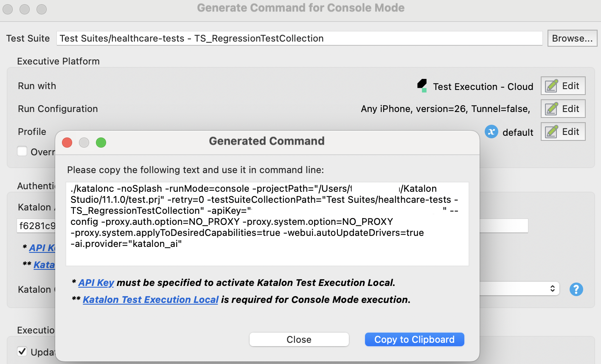
Task: Close the Generated Command dialog
Action: click(x=299, y=339)
